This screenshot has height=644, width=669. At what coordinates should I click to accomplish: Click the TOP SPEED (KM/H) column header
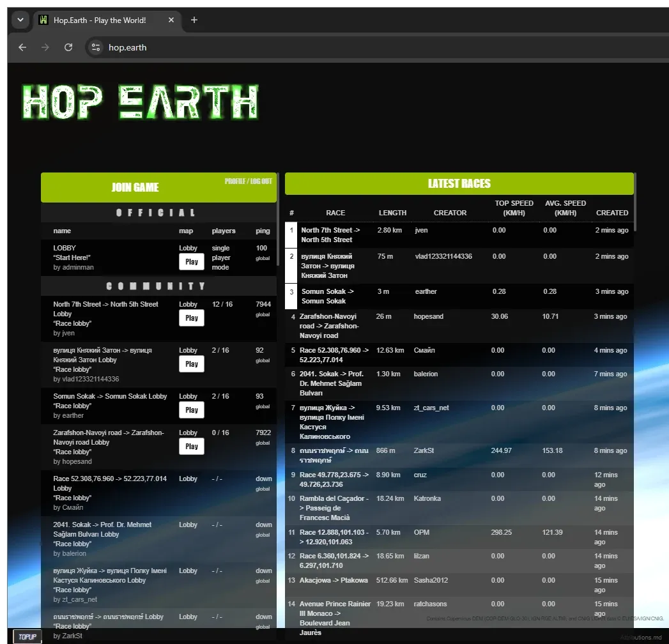point(514,208)
